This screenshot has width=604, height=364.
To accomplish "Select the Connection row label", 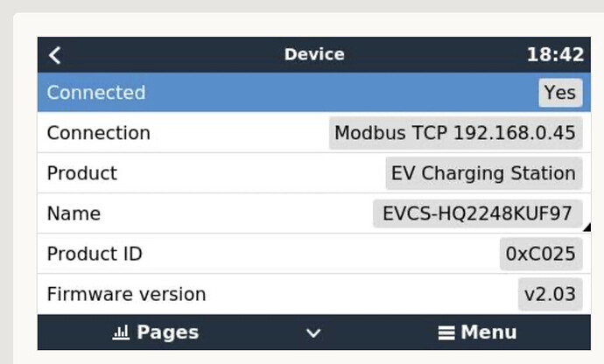I will pos(98,133).
